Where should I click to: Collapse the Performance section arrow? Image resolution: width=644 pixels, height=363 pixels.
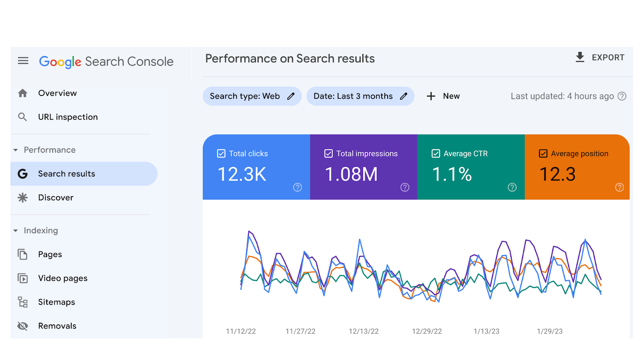pyautogui.click(x=16, y=150)
